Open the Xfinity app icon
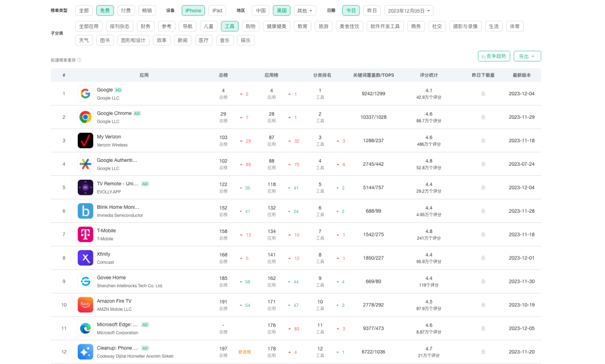The image size is (605, 364). [85, 258]
